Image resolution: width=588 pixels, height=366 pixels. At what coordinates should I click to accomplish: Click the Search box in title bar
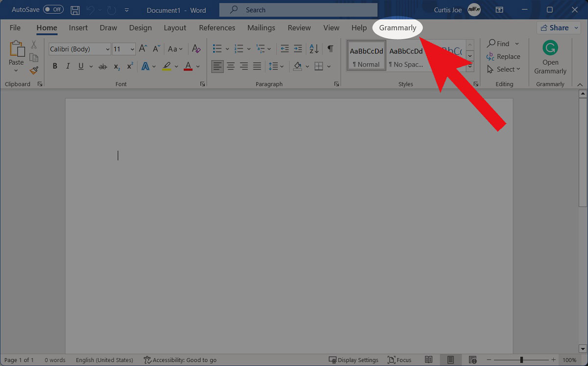298,10
